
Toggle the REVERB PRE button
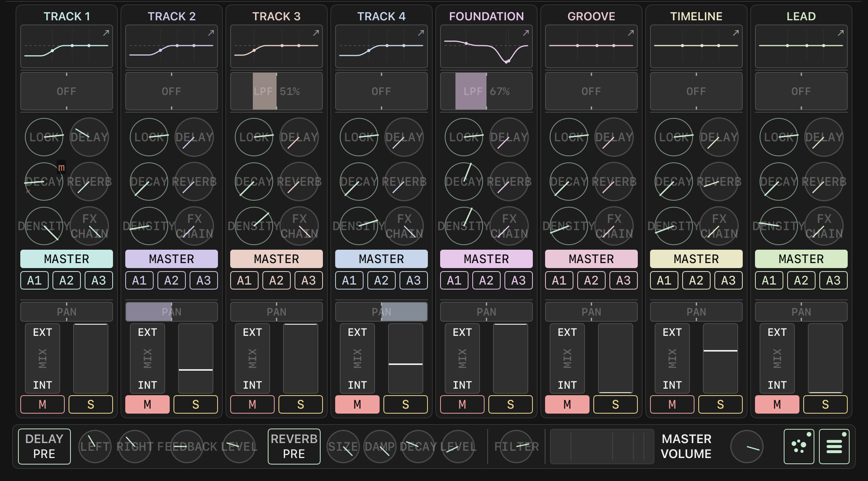point(294,447)
